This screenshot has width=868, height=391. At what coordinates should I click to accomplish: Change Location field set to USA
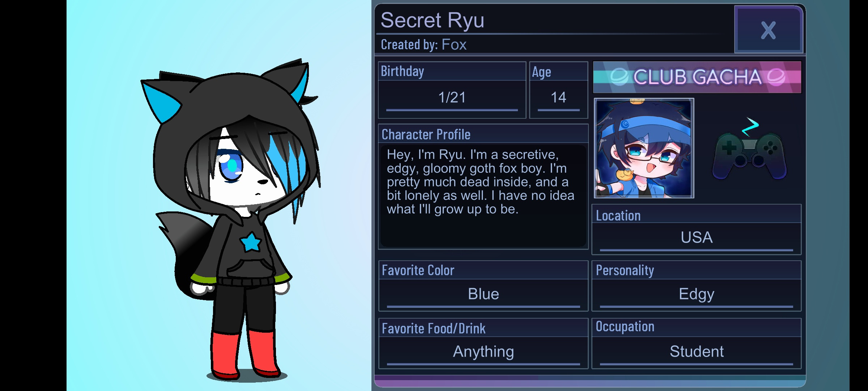(697, 238)
